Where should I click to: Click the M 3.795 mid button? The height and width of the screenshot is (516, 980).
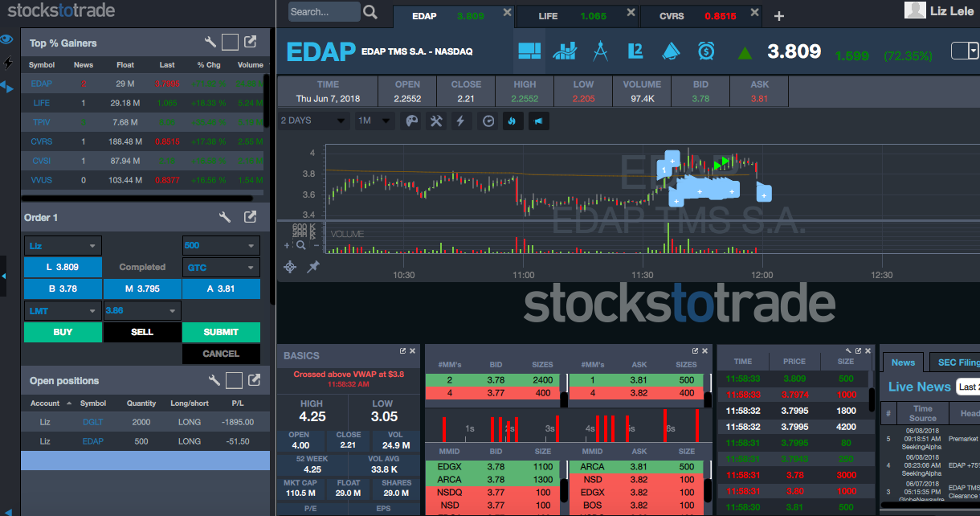[142, 289]
